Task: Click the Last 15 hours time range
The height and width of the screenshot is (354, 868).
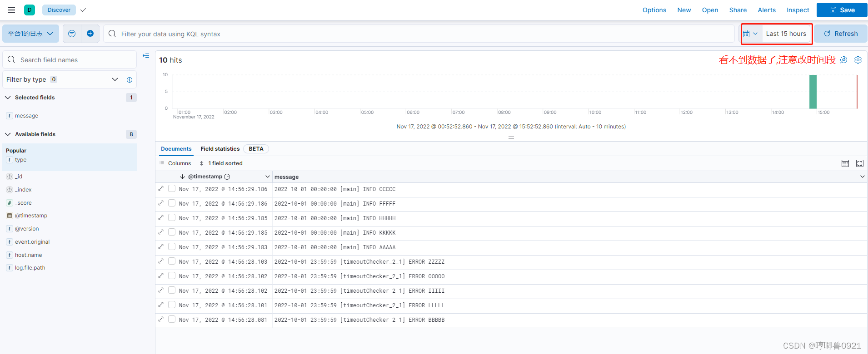Action: (786, 34)
